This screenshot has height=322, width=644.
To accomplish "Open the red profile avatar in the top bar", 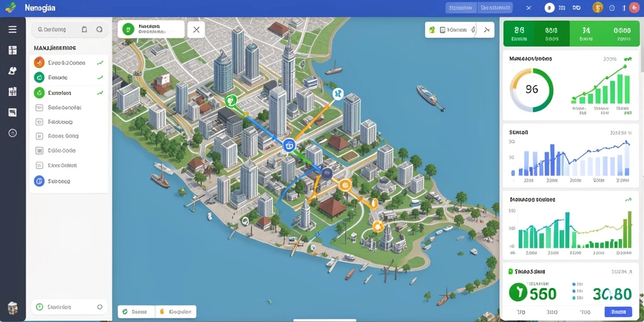I will (634, 8).
